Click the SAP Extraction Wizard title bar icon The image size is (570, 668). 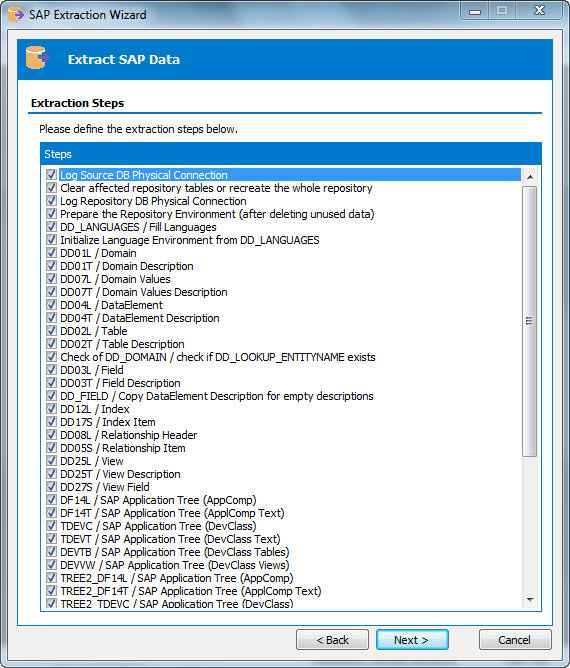tap(16, 14)
